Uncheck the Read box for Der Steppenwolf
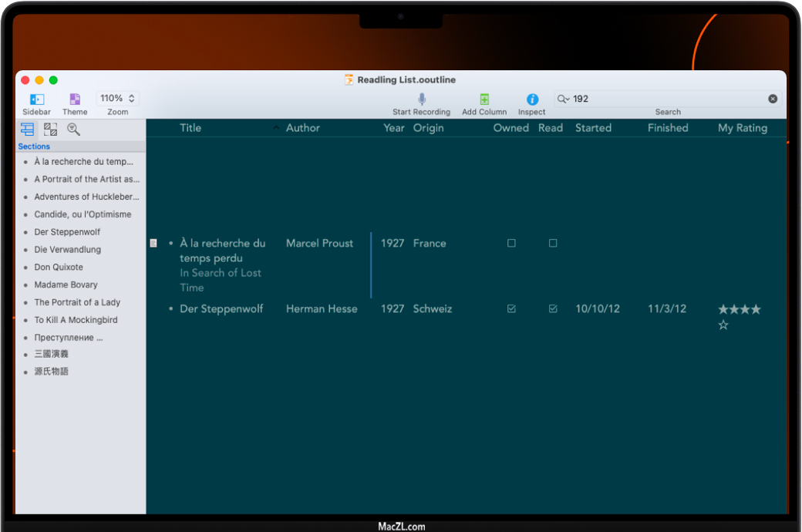The width and height of the screenshot is (802, 532). coord(553,309)
